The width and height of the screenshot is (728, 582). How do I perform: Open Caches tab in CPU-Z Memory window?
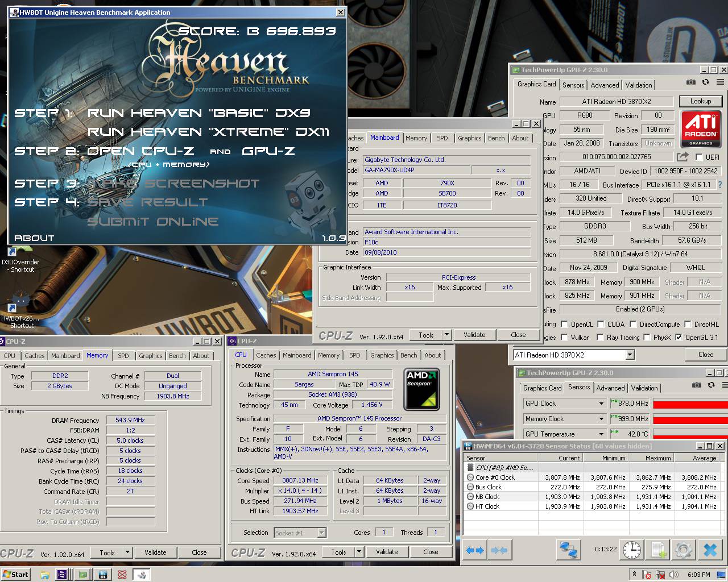point(35,356)
